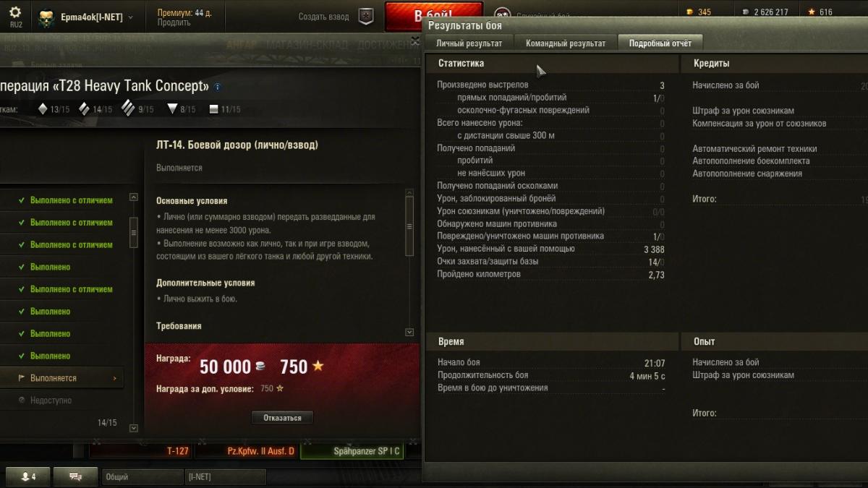Click the platoon shield emblem icon

coord(367,17)
